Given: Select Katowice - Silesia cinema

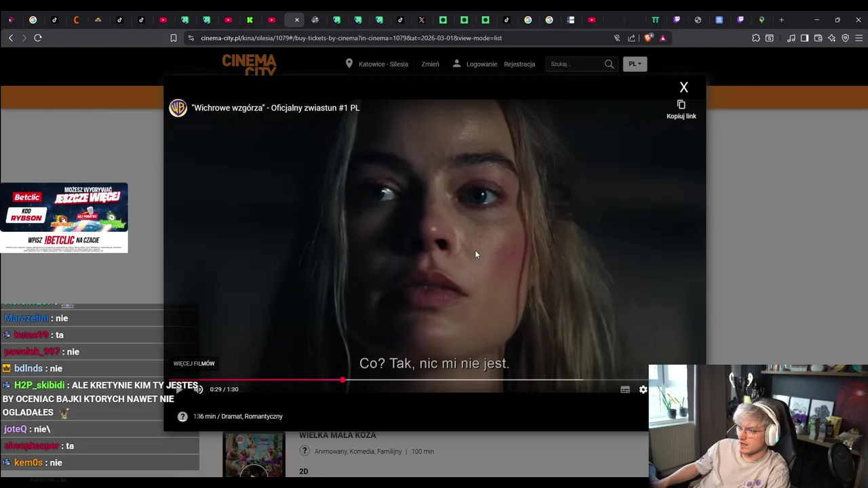Looking at the screenshot, I should pos(383,64).
